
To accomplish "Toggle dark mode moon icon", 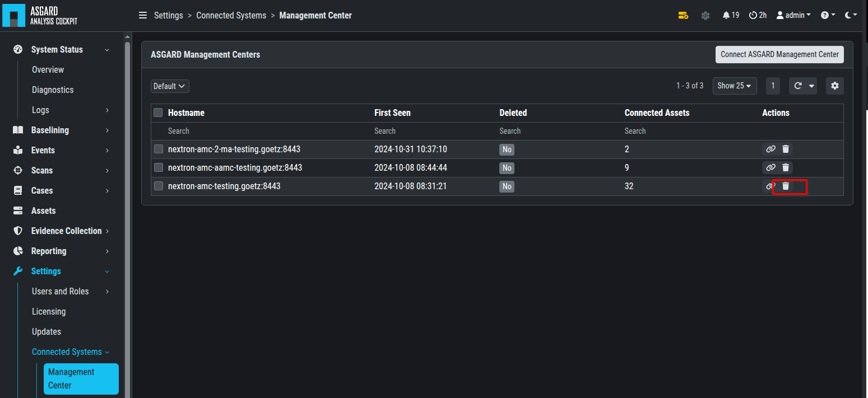I will [848, 16].
